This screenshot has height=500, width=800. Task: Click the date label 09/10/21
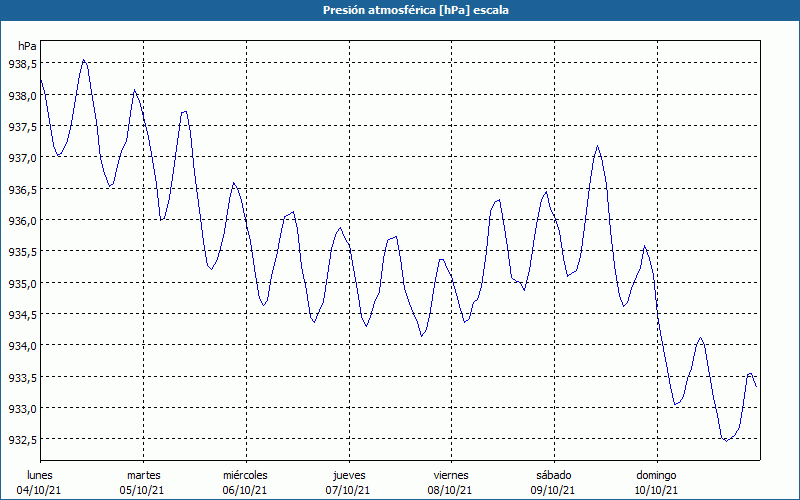pos(553,490)
